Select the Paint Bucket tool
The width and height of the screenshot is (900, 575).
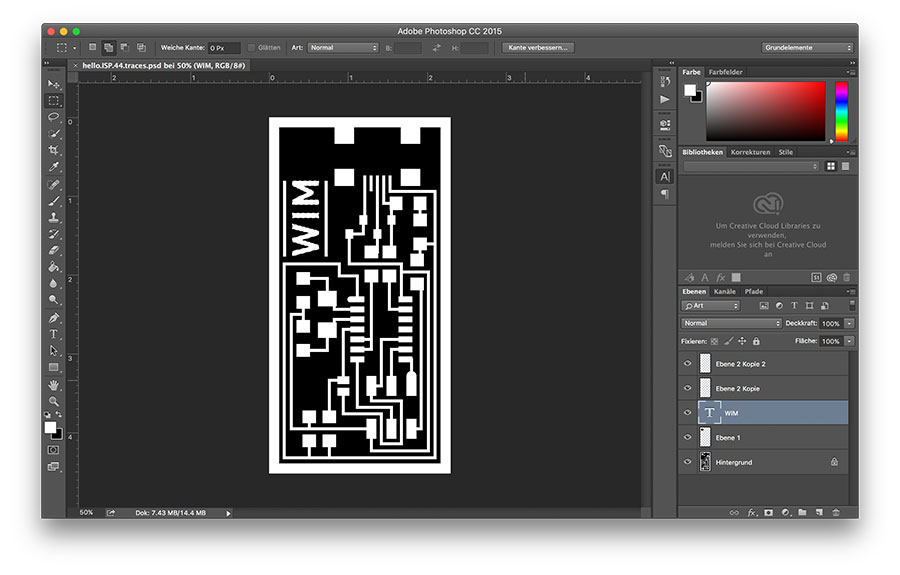[53, 267]
